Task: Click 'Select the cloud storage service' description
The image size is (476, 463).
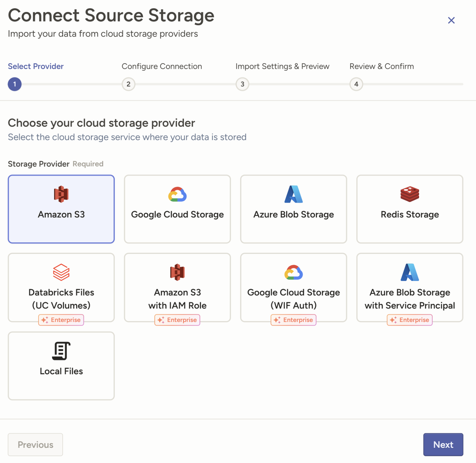Action: pos(127,137)
